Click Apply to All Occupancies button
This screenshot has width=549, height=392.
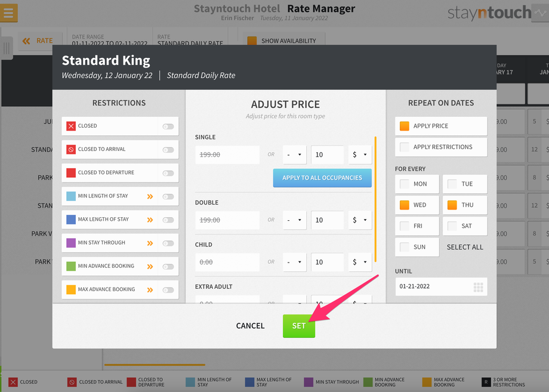[322, 178]
